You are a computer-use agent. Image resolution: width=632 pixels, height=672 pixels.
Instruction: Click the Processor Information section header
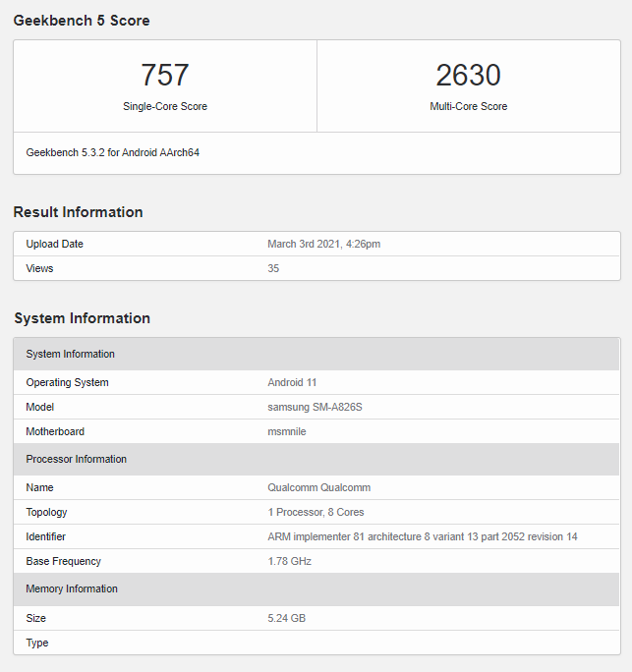click(x=77, y=459)
